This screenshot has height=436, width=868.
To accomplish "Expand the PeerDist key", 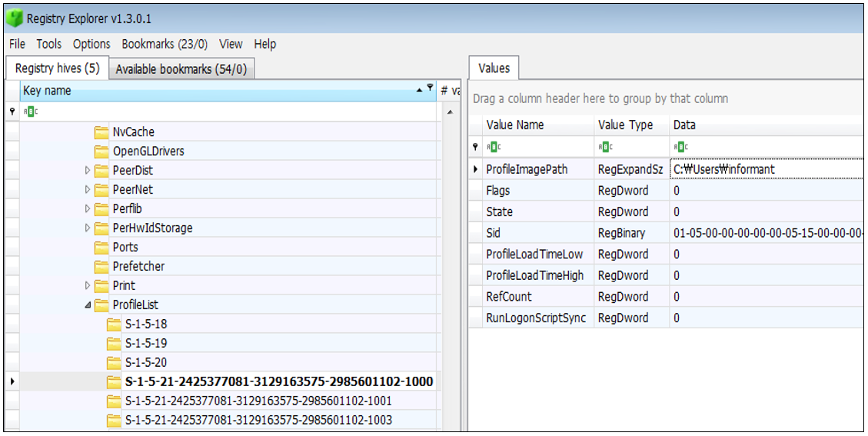I will coord(88,171).
